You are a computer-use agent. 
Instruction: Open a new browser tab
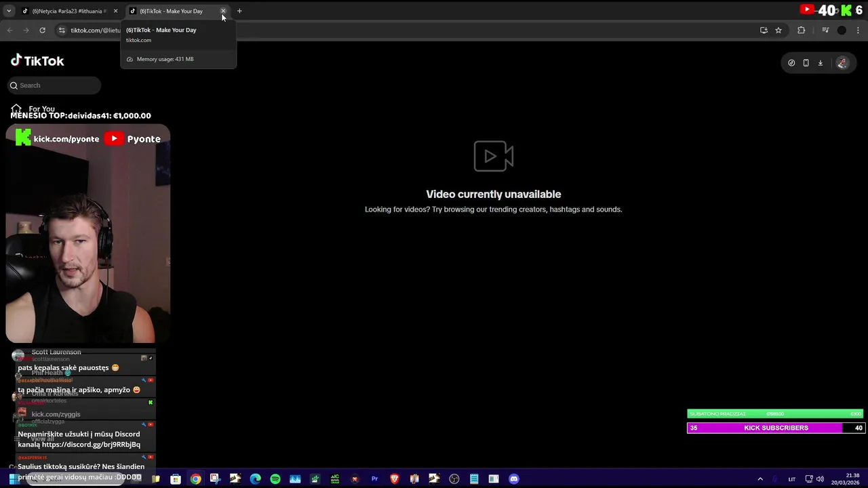(239, 11)
